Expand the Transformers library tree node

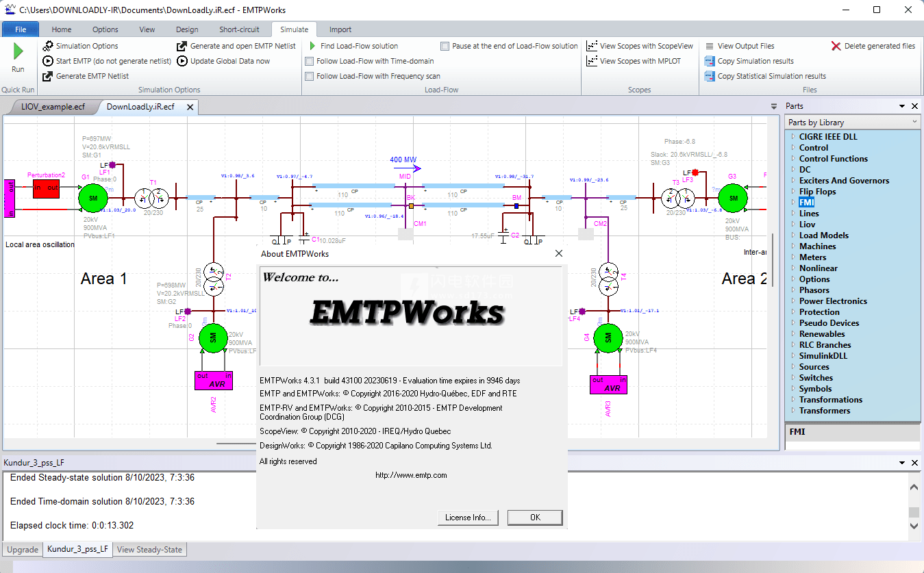coord(793,411)
